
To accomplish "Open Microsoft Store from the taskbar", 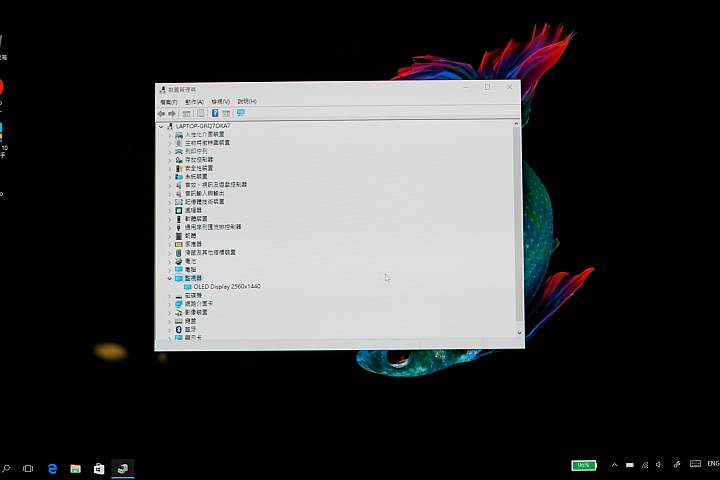I will point(99,469).
